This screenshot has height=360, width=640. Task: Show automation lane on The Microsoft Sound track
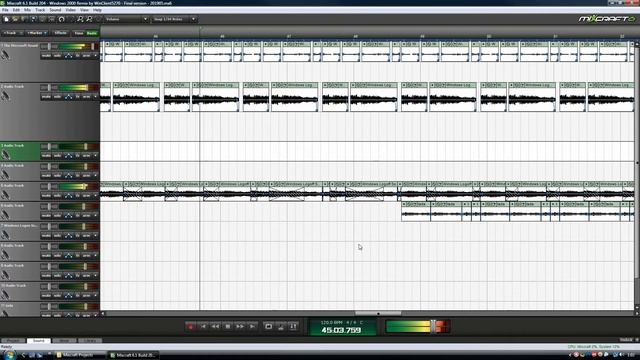pos(68,56)
